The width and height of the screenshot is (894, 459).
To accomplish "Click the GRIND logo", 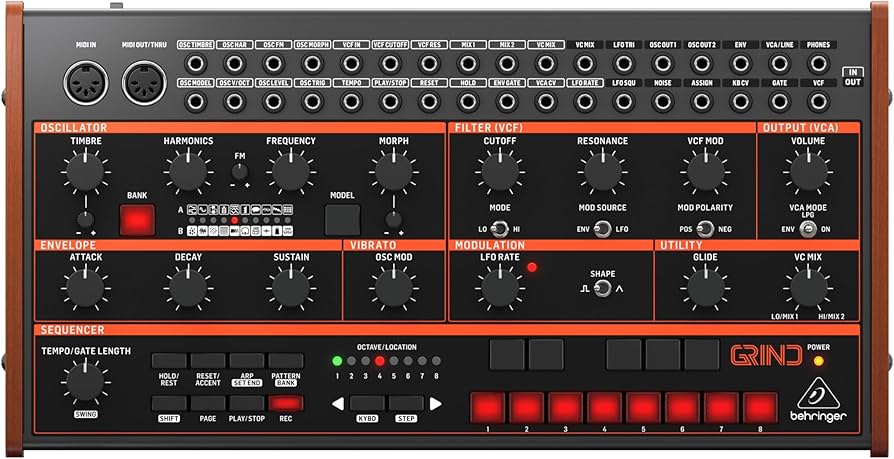I will (x=766, y=355).
